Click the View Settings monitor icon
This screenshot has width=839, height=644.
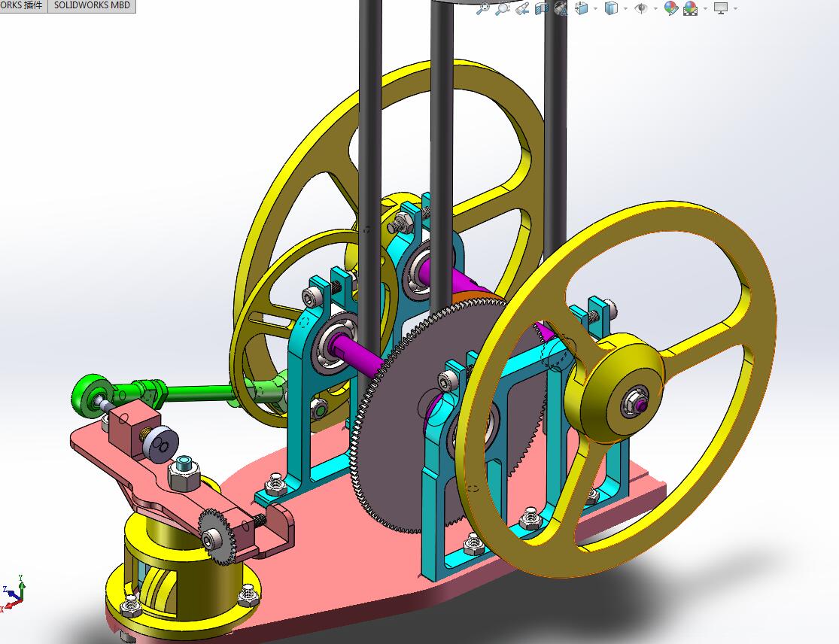pos(722,8)
